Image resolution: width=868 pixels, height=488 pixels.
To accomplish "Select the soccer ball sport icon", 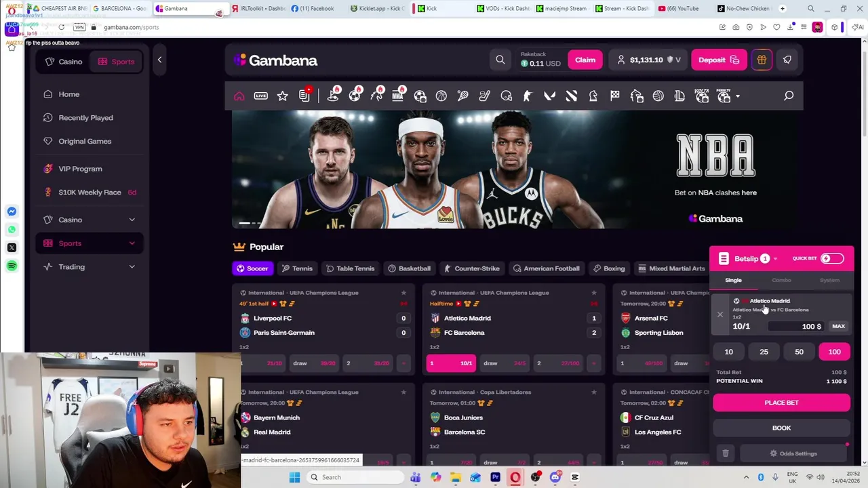I will (x=355, y=96).
